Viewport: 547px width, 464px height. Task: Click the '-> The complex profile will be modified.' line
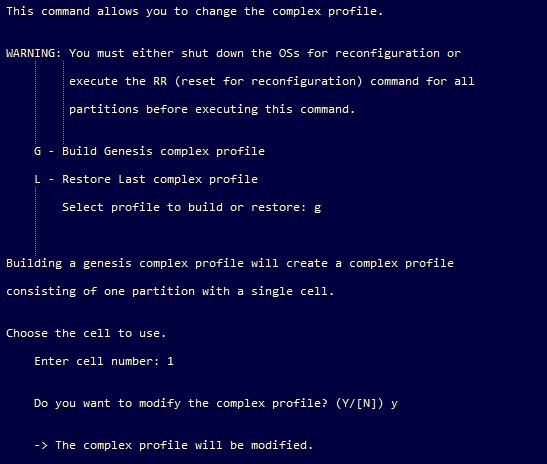coord(173,445)
